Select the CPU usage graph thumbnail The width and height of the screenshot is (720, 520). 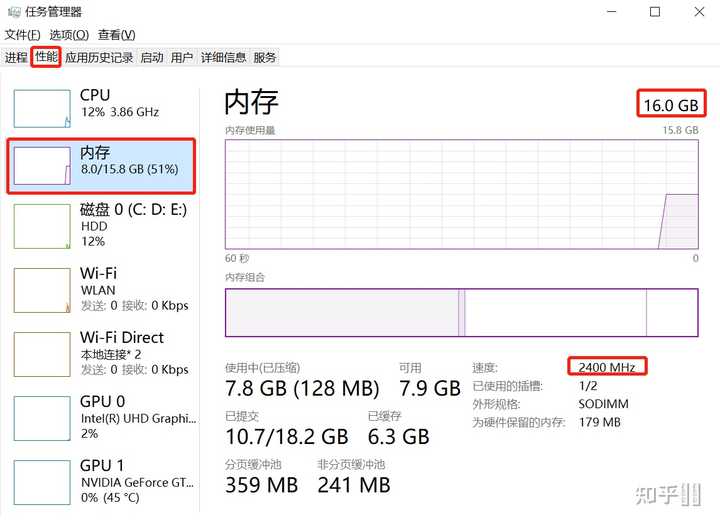pos(42,109)
